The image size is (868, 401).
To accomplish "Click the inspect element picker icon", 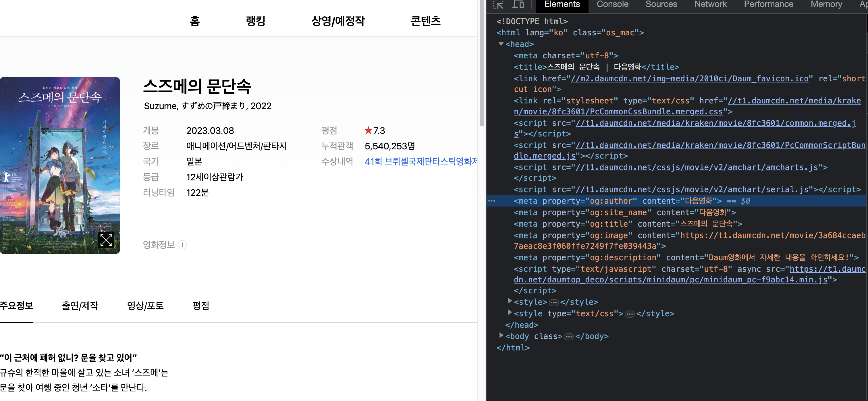I will 498,5.
